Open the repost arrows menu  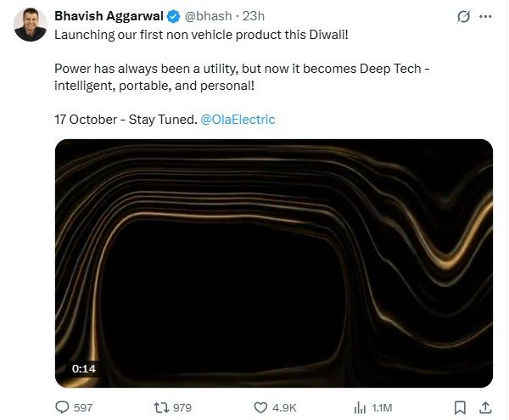tap(159, 407)
